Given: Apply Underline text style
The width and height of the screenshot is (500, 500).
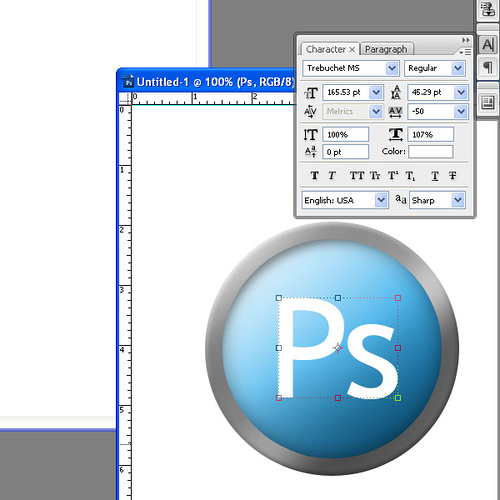Looking at the screenshot, I should pyautogui.click(x=435, y=176).
